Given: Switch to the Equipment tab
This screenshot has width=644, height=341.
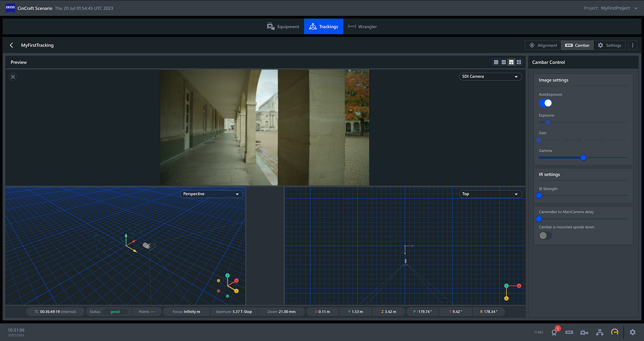Looking at the screenshot, I should 283,26.
